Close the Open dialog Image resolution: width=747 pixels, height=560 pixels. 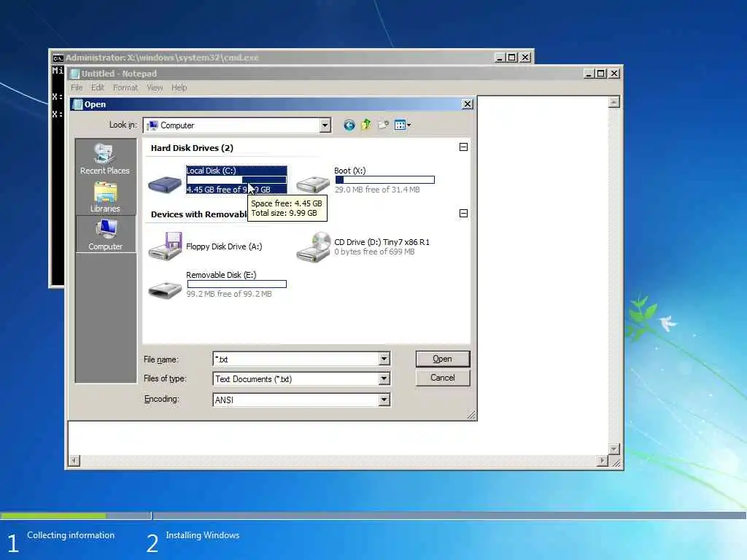pos(468,104)
